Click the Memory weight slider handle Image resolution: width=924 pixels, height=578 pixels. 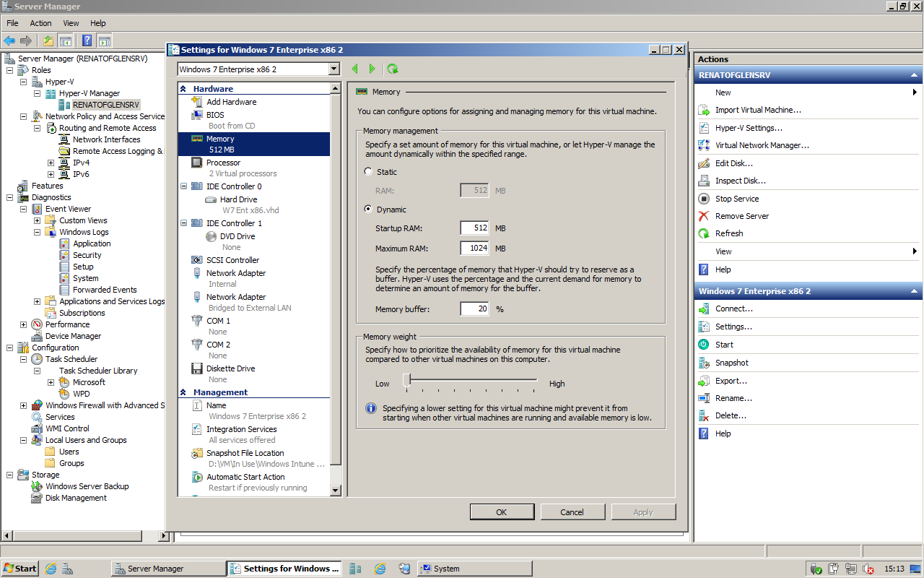407,380
